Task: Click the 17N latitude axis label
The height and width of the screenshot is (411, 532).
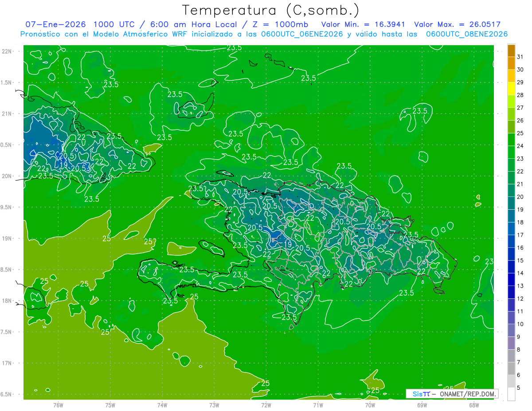Action: click(x=7, y=363)
